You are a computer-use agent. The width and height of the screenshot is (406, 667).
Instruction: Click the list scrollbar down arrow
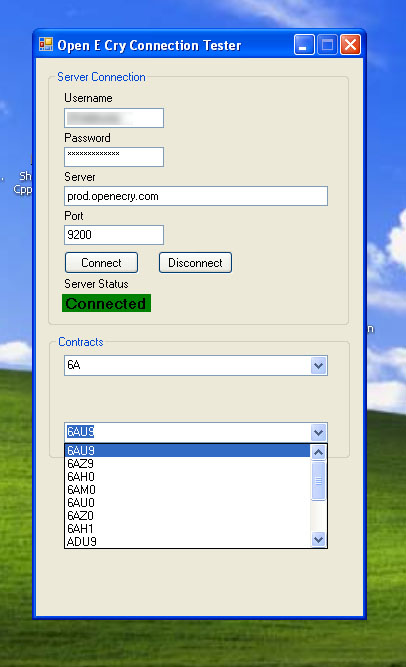(318, 539)
